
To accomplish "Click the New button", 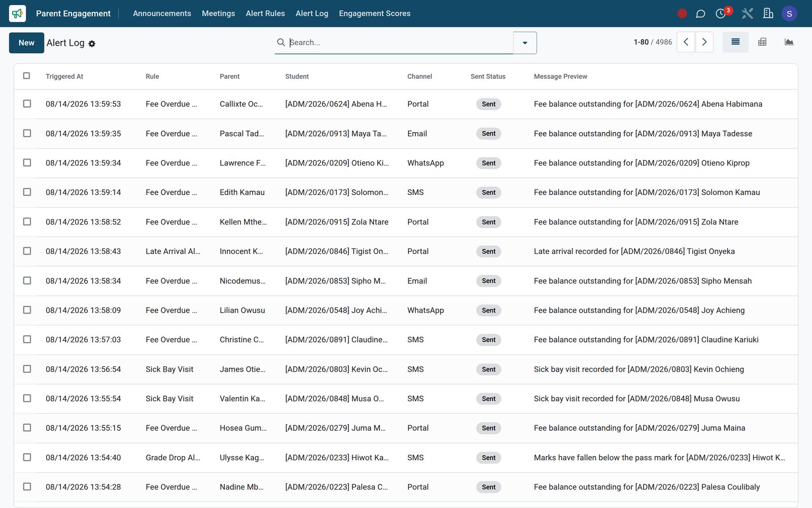I will point(26,43).
